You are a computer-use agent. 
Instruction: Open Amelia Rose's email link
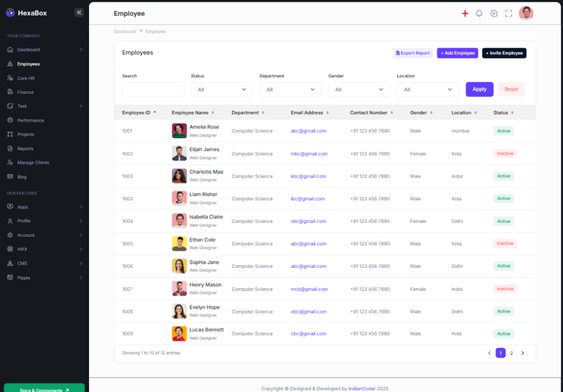tap(308, 131)
